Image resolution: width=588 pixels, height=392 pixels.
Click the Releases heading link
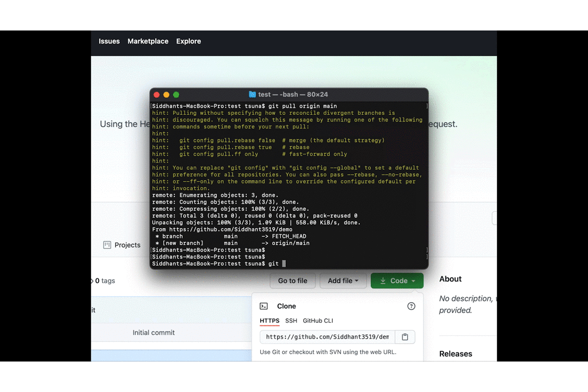(x=456, y=354)
